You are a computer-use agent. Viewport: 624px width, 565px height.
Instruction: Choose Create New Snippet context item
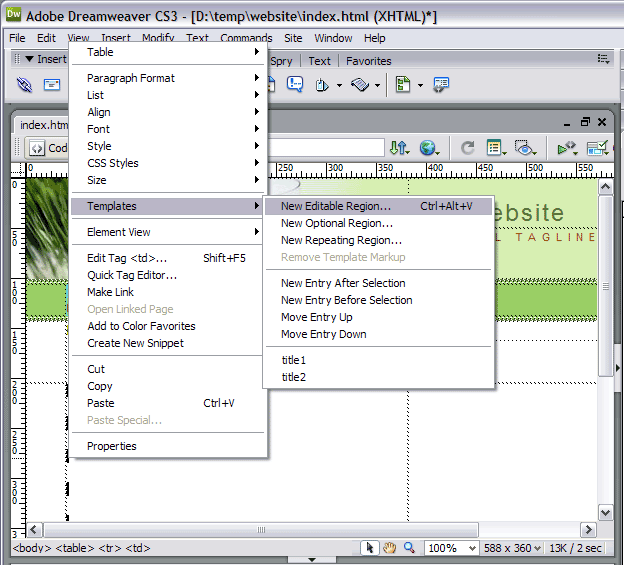[168, 343]
